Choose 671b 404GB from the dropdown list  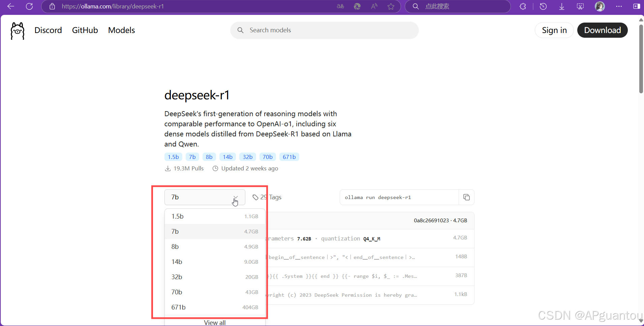pyautogui.click(x=215, y=307)
